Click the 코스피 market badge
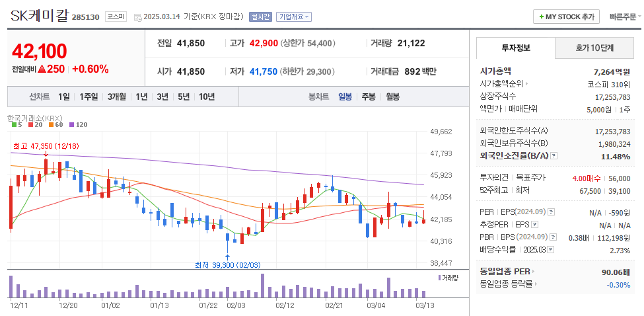Screen dimensions: 644x316 point(116,17)
